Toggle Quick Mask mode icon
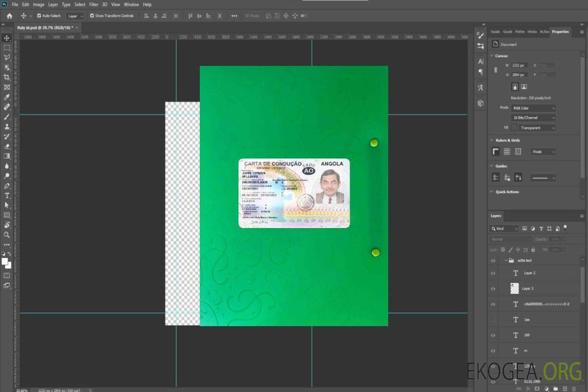588x392 pixels. (x=7, y=275)
